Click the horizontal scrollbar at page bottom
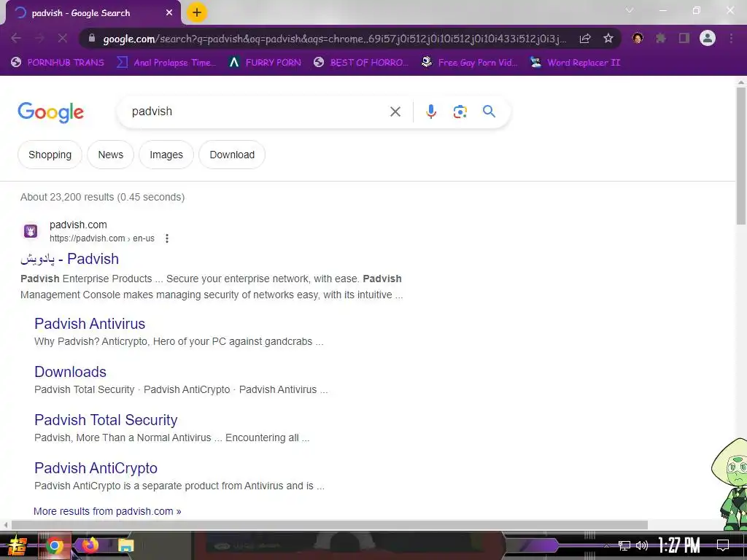 [x=329, y=525]
